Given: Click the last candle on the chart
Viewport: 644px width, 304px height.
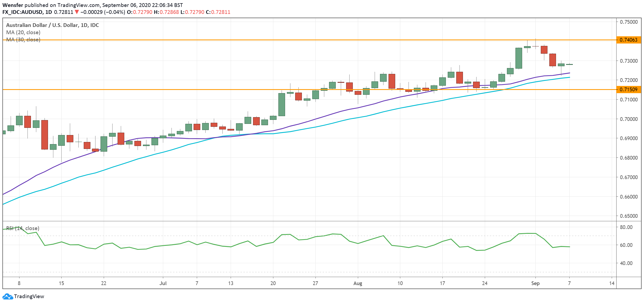Looking at the screenshot, I should 569,64.
